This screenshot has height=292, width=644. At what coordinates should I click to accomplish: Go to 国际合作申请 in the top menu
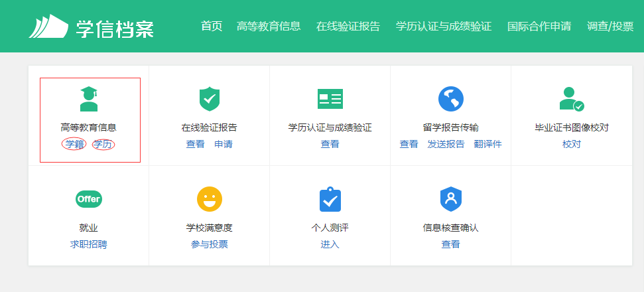539,27
